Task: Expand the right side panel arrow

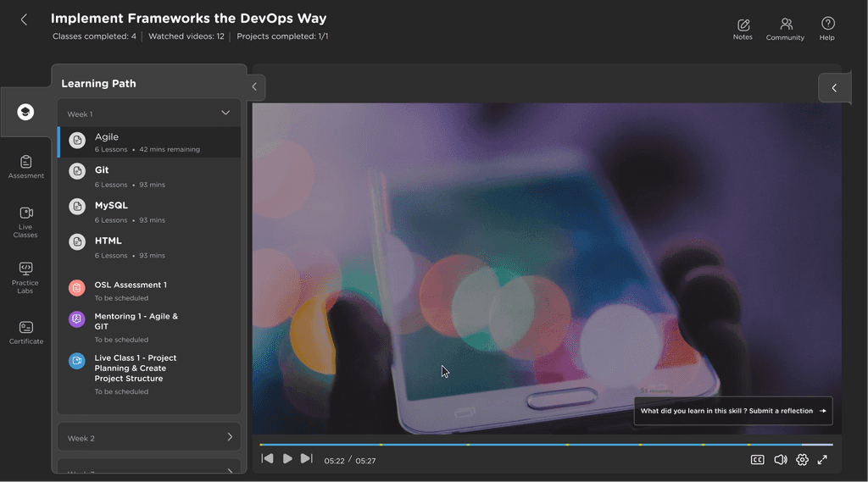Action: [x=834, y=88]
